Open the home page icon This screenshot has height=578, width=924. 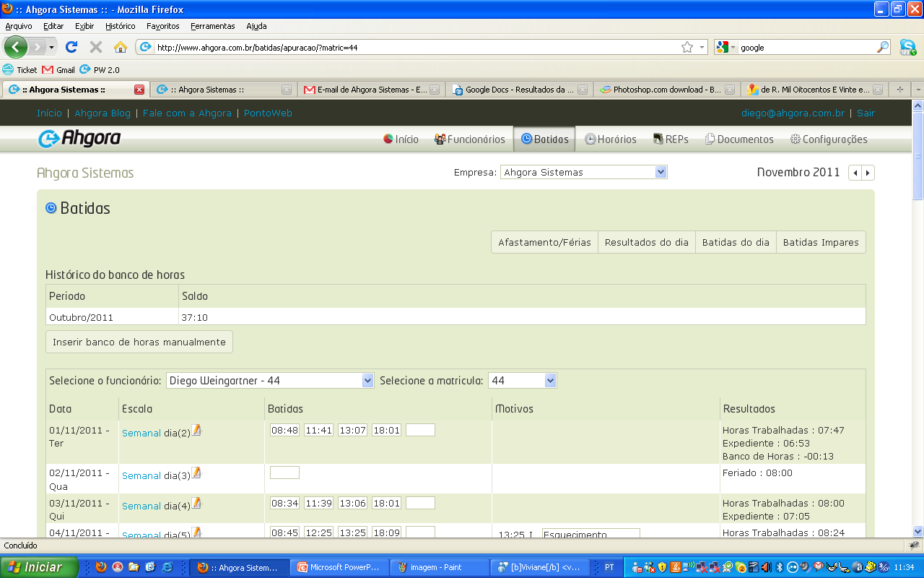click(x=121, y=47)
